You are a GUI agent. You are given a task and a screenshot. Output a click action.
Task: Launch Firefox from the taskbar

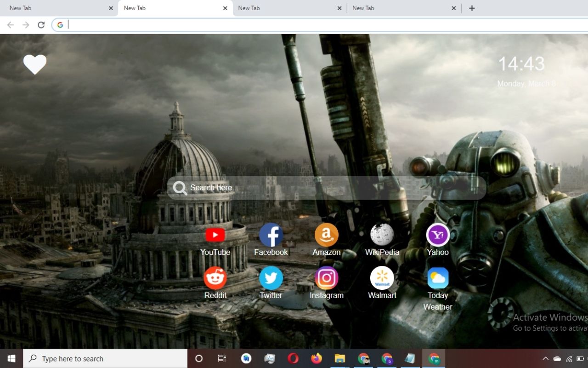point(316,358)
